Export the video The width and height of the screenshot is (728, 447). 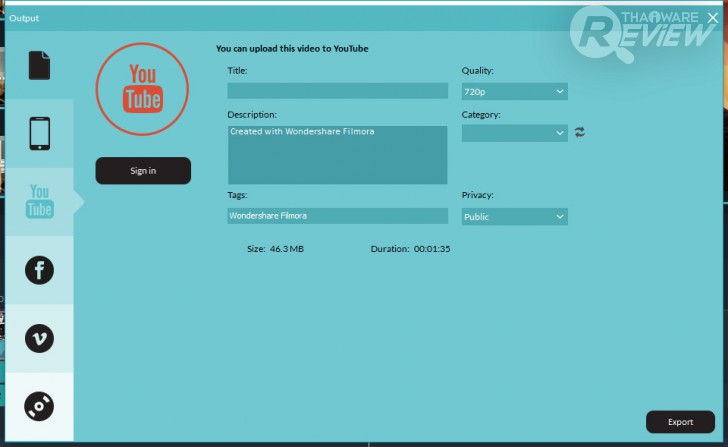pos(680,422)
